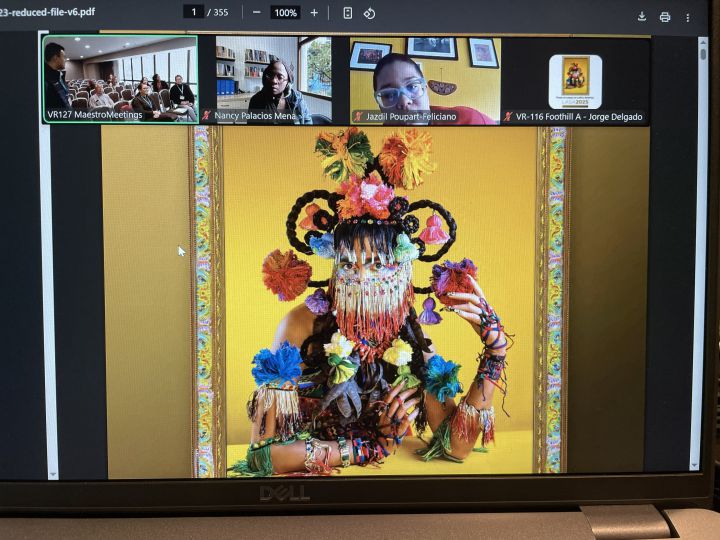Click muted mic icon for Nancy Palacios Mena
720x540 pixels.
207,116
